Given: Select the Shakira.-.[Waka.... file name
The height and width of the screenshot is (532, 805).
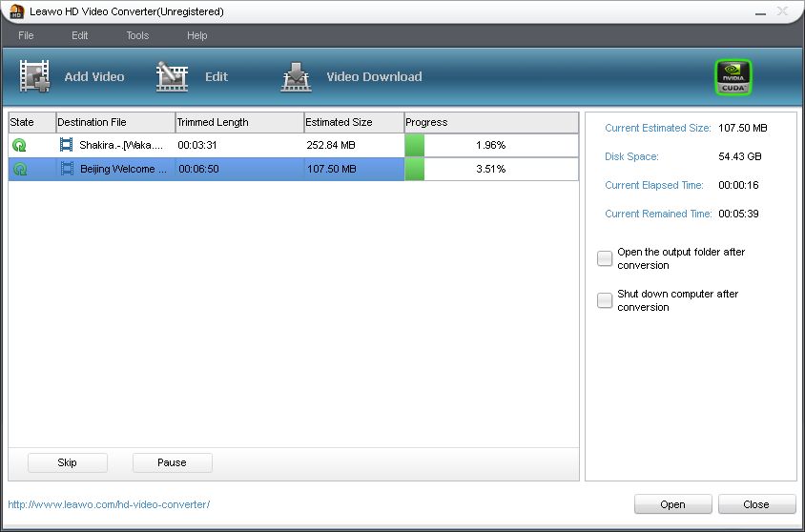Looking at the screenshot, I should click(121, 145).
